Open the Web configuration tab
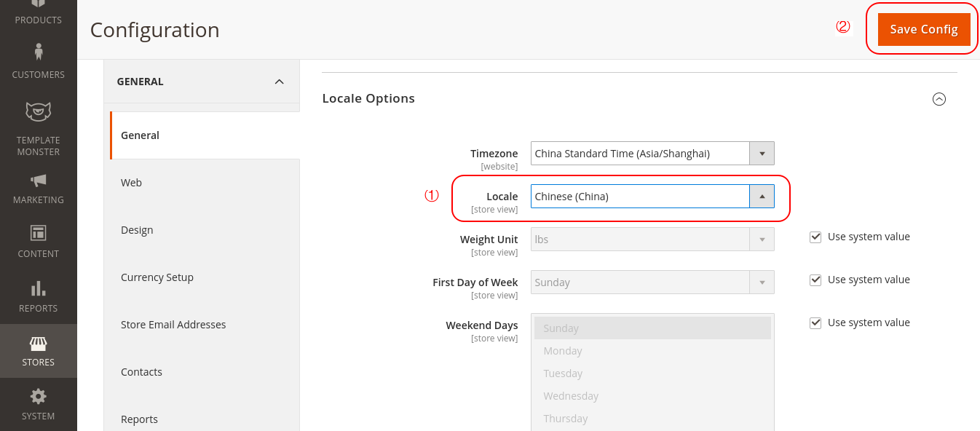 tap(132, 183)
